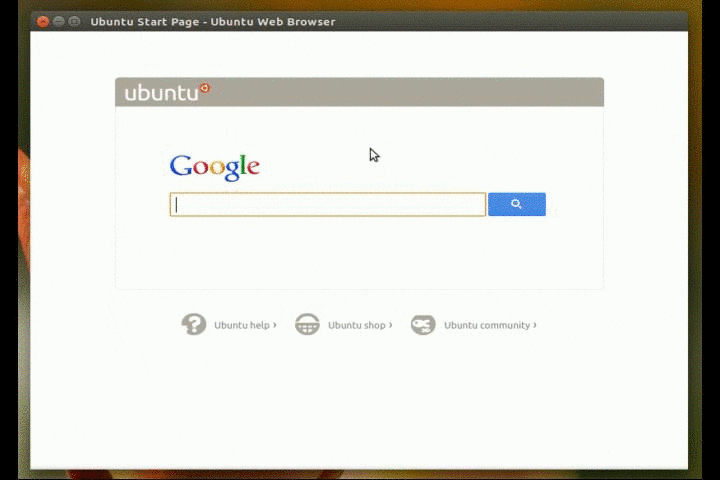Open the Ubuntu community text link
Screen dimensions: 720x480
[x=486, y=325]
